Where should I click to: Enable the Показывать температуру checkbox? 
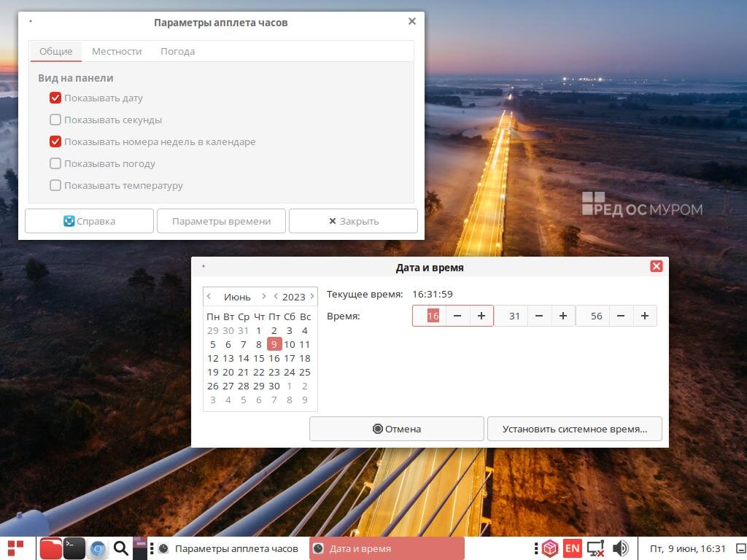pyautogui.click(x=55, y=185)
